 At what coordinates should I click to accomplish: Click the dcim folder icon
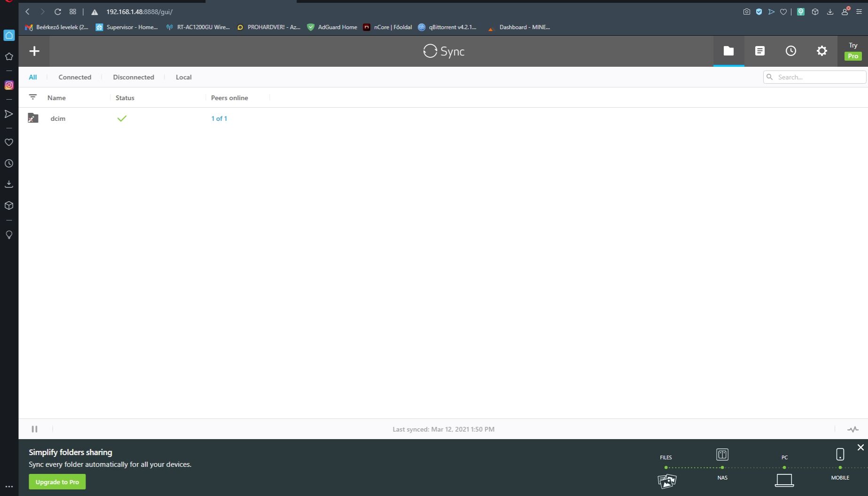pos(33,118)
